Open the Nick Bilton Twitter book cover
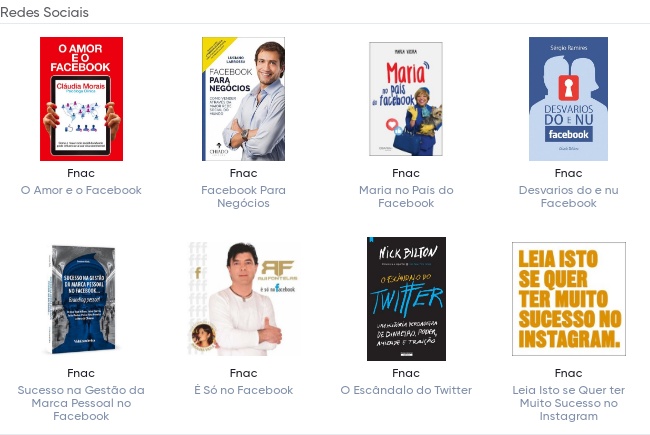This screenshot has width=650, height=435. coord(406,299)
